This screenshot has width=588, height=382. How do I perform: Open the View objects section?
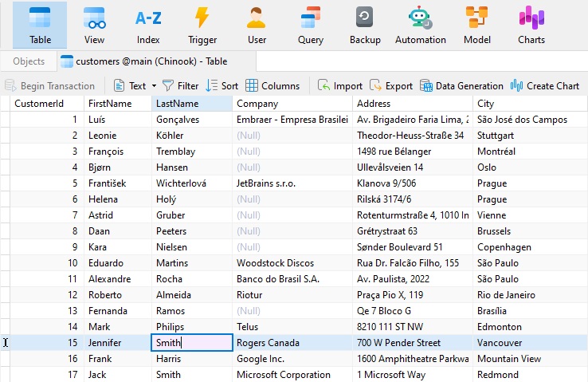click(x=94, y=26)
